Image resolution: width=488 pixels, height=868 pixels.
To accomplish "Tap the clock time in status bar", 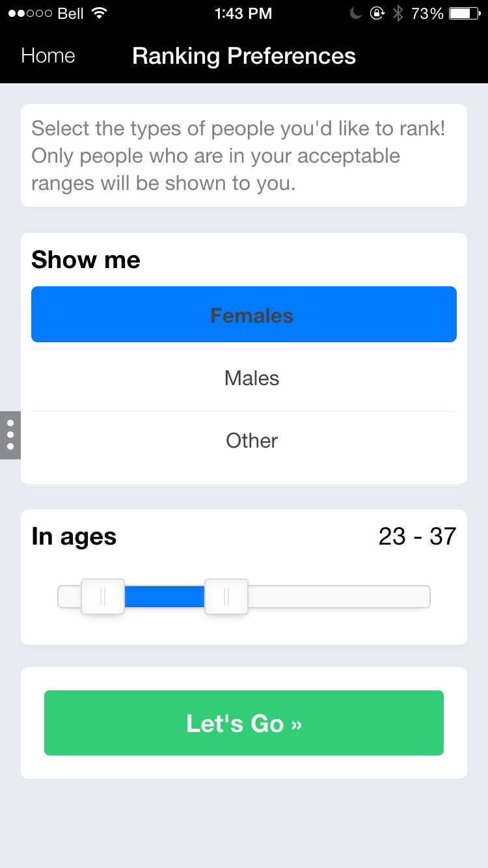I will 243,14.
